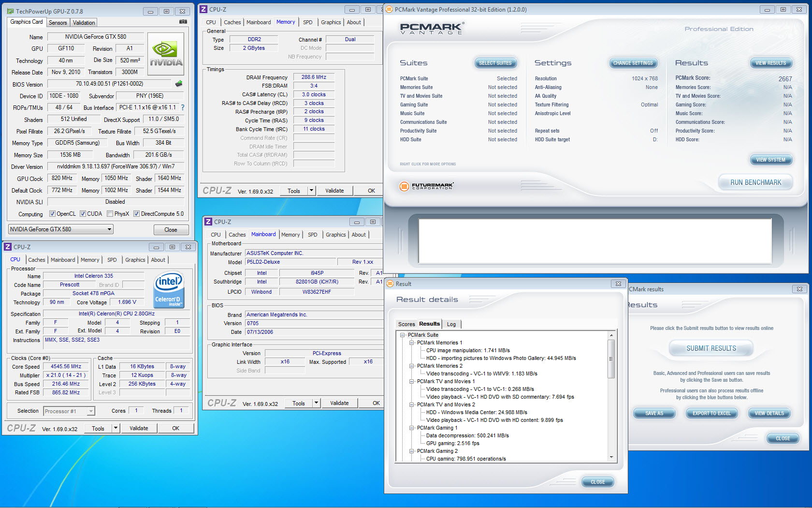This screenshot has height=508, width=812.
Task: Click the Bus Interface question mark icon
Action: point(183,107)
